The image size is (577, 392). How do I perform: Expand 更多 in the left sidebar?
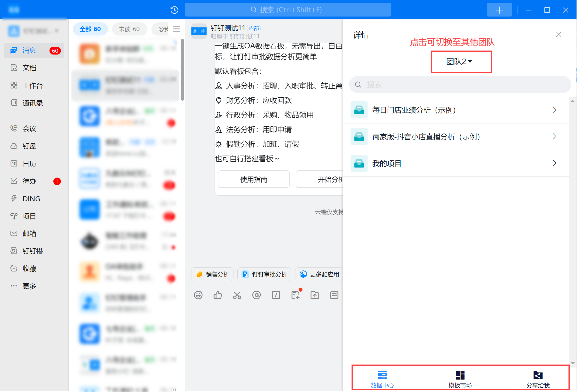[34, 286]
